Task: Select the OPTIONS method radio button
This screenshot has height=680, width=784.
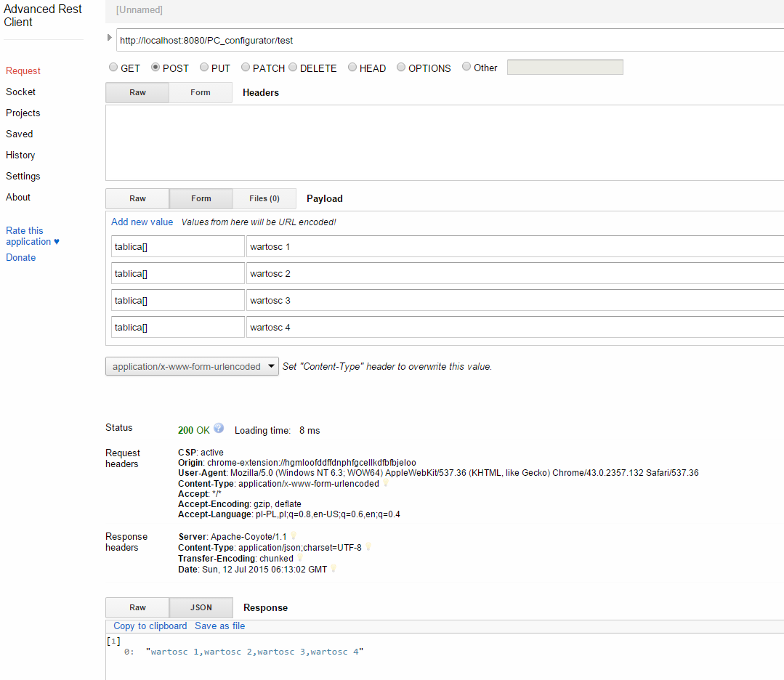Action: 401,67
